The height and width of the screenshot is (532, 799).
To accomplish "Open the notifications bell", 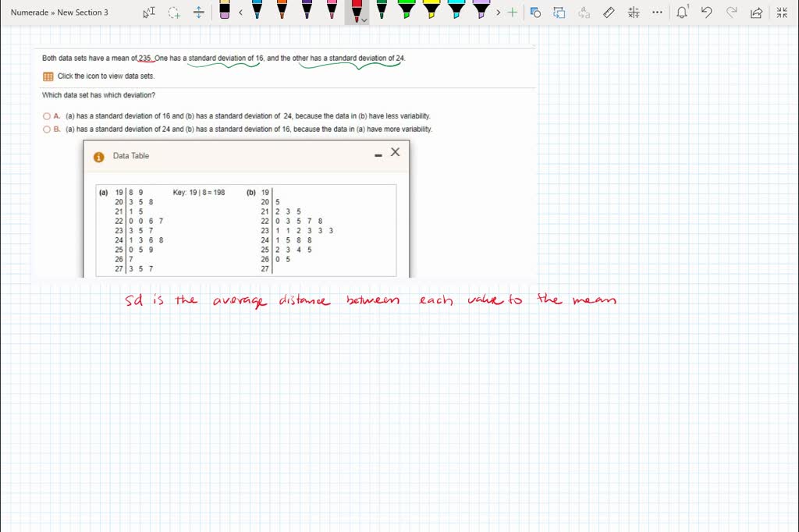I will click(682, 12).
